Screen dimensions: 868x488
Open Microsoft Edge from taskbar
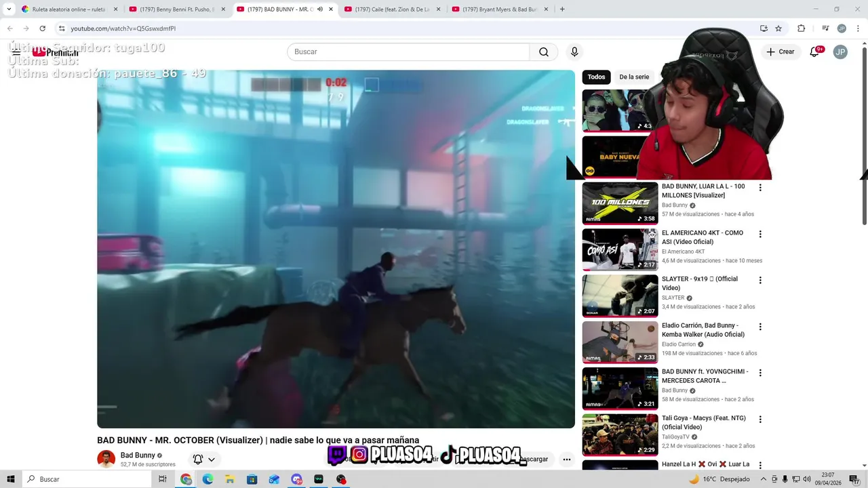coord(208,479)
